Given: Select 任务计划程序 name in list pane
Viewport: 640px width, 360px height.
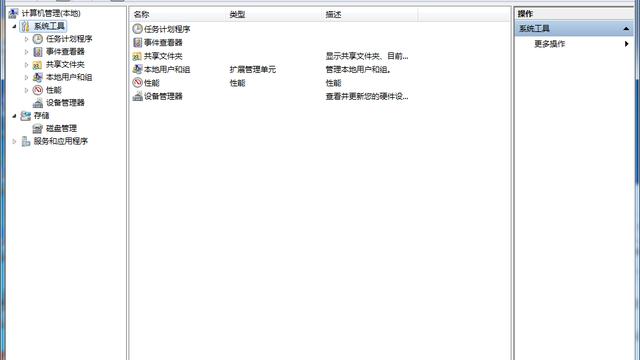Looking at the screenshot, I should [167, 29].
